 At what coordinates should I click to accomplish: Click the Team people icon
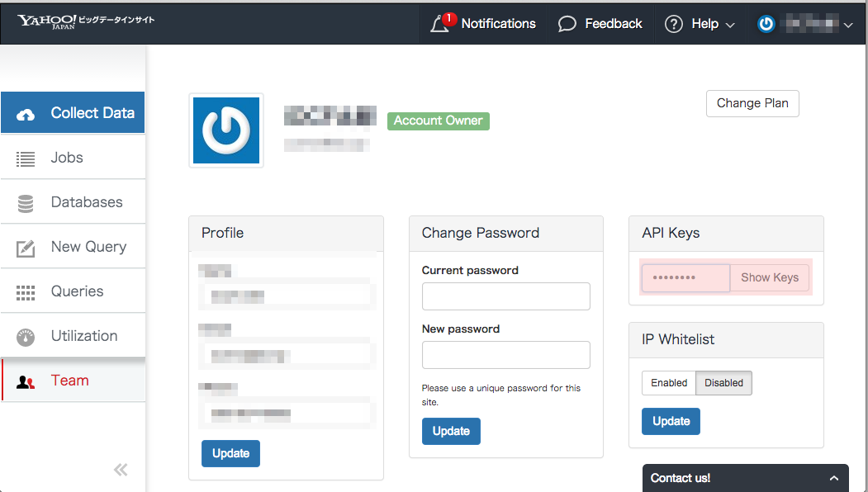(x=26, y=381)
